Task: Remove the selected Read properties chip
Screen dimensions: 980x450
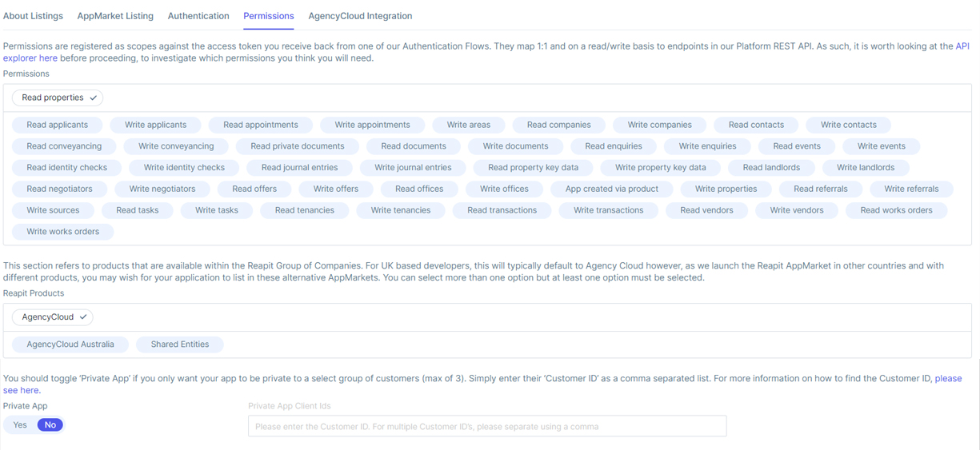Action: coord(58,98)
